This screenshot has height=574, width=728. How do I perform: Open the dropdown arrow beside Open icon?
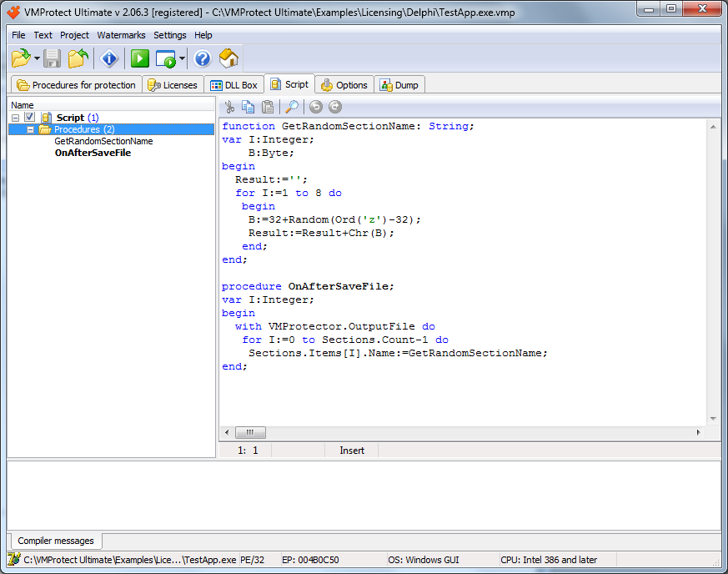pyautogui.click(x=37, y=58)
